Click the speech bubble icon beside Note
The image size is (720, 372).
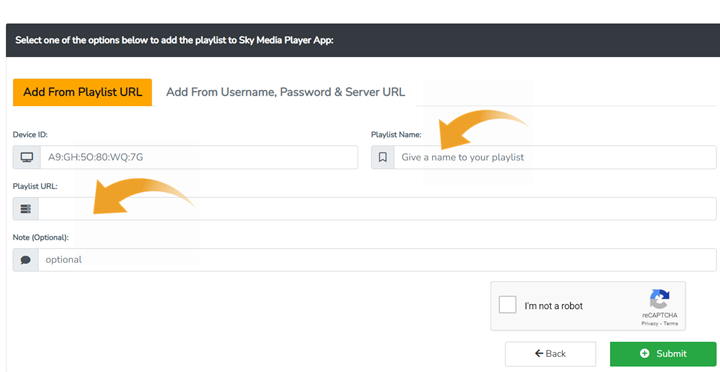[26, 260]
